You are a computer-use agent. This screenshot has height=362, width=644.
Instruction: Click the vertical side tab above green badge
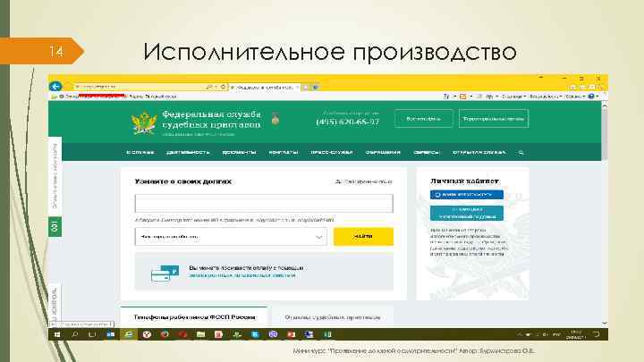pyautogui.click(x=55, y=176)
